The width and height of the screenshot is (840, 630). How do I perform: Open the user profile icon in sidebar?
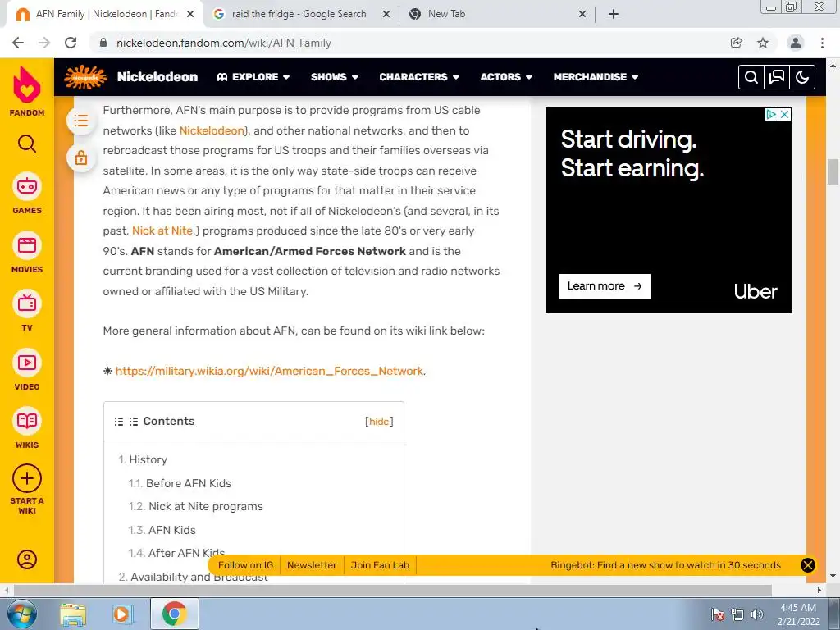(27, 559)
